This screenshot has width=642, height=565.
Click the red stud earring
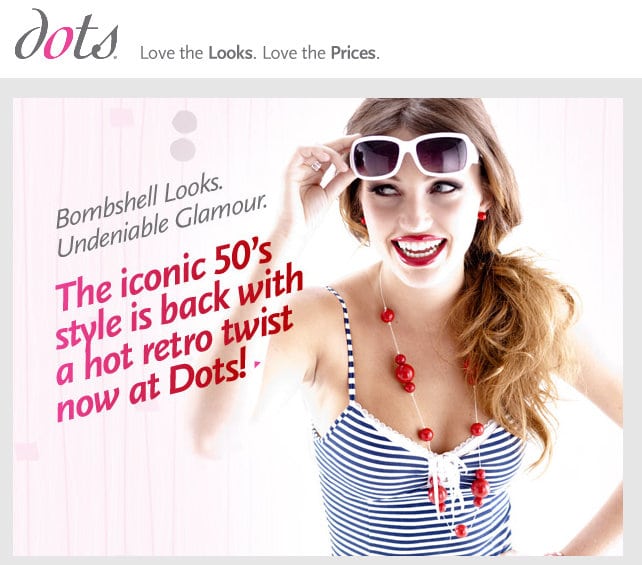[x=482, y=216]
